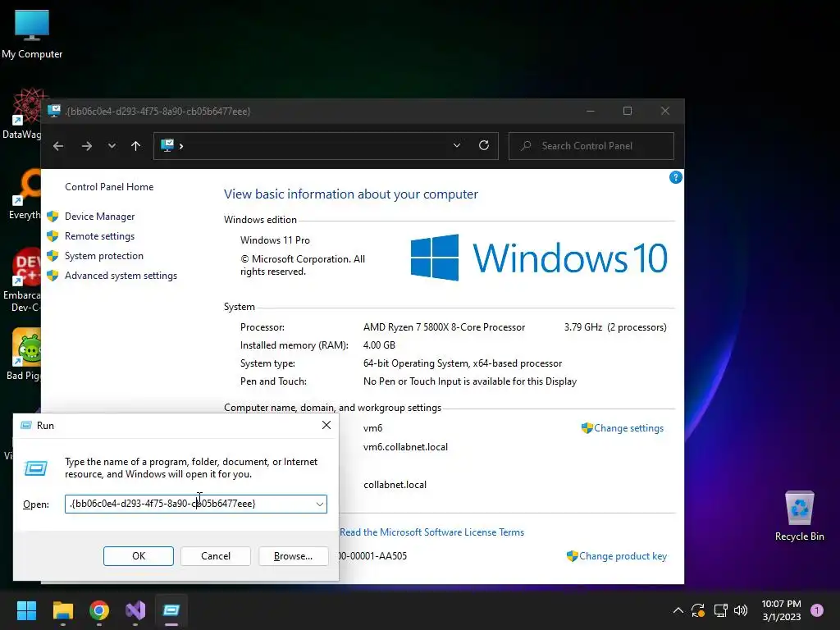Click the Run dialog title icon
Screen dimensions: 840x630
[25, 426]
